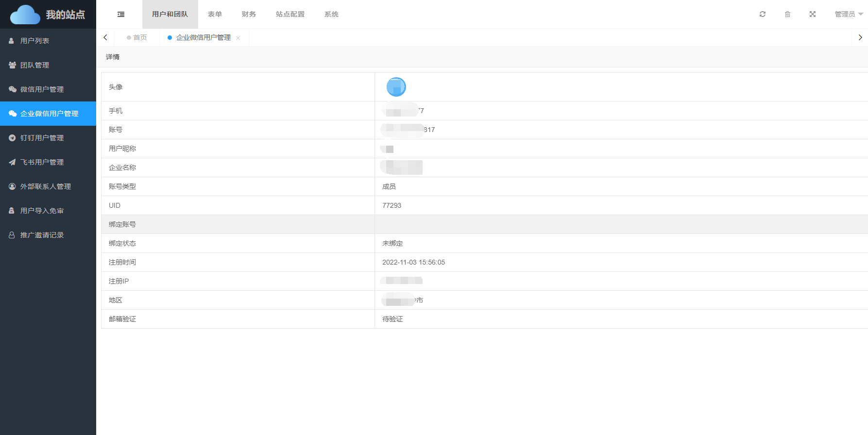Click the user avatar image
Image resolution: width=868 pixels, height=435 pixels.
click(396, 87)
